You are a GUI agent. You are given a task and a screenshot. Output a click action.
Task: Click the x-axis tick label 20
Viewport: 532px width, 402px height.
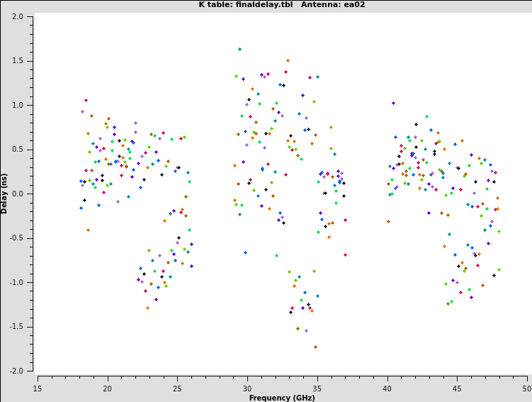point(108,388)
